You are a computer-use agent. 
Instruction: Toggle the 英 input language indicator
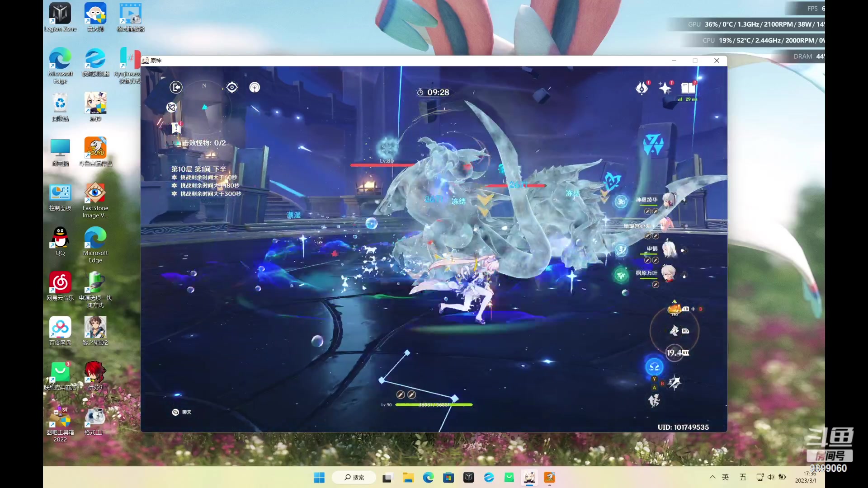pyautogui.click(x=726, y=477)
